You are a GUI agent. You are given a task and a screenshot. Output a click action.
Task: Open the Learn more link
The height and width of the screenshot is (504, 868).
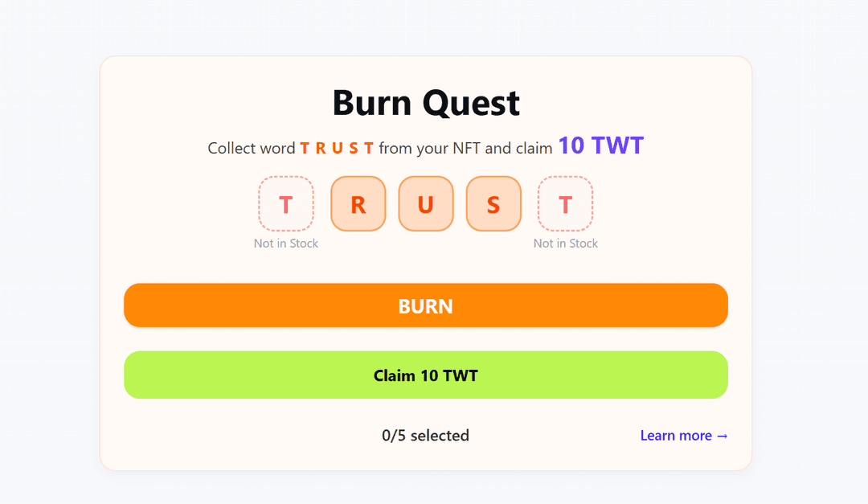tap(684, 435)
